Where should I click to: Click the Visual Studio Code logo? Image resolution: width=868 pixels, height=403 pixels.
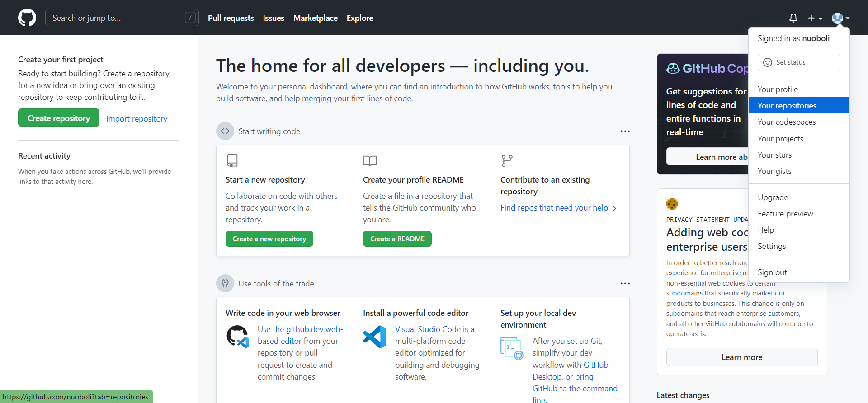point(375,337)
